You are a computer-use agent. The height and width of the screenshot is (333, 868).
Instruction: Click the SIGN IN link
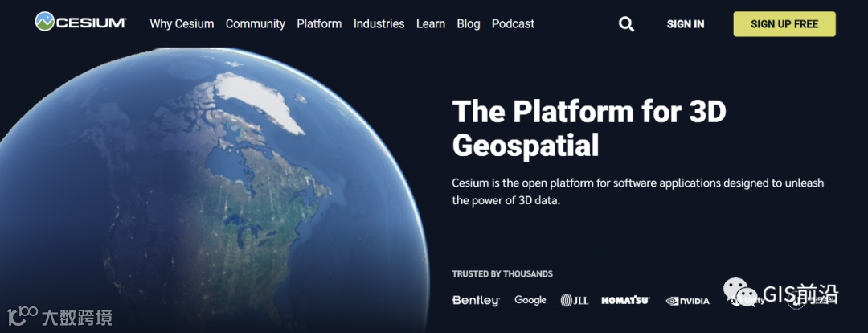686,24
